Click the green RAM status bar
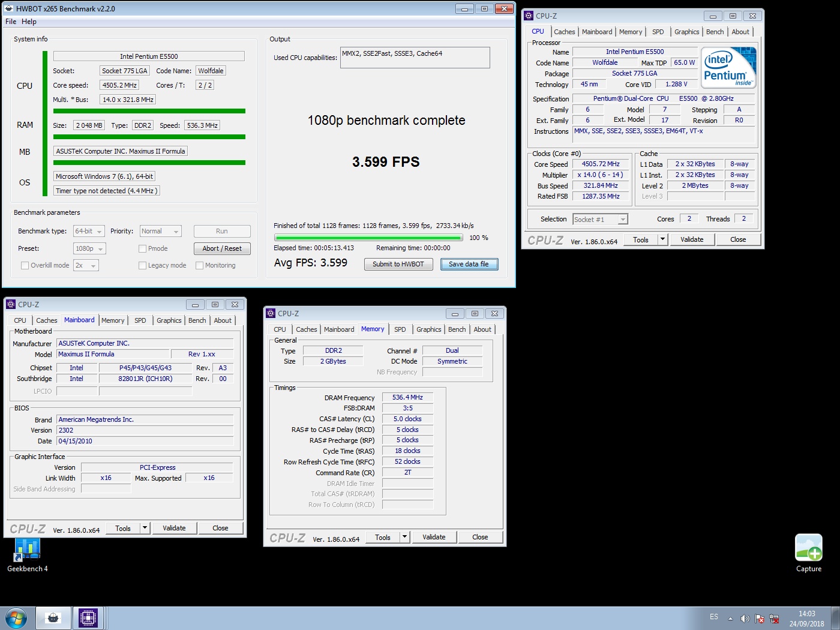Screen dimensions: 840x630 [x=149, y=137]
